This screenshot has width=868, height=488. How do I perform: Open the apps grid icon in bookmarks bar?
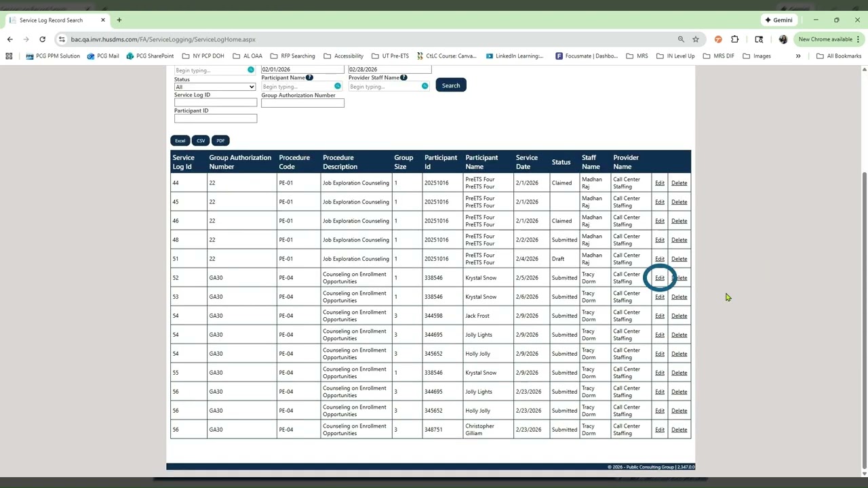9,56
